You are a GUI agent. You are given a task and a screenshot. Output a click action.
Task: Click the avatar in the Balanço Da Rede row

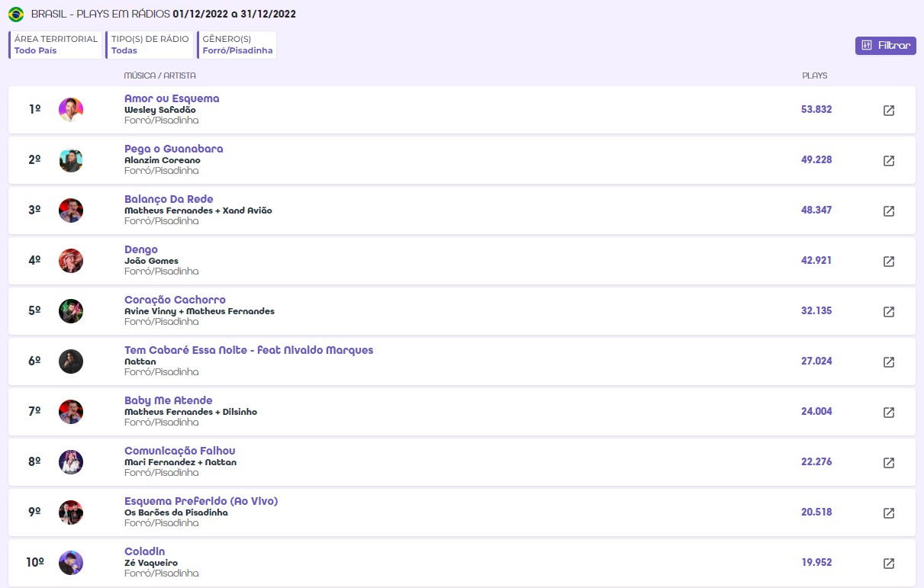pos(71,210)
